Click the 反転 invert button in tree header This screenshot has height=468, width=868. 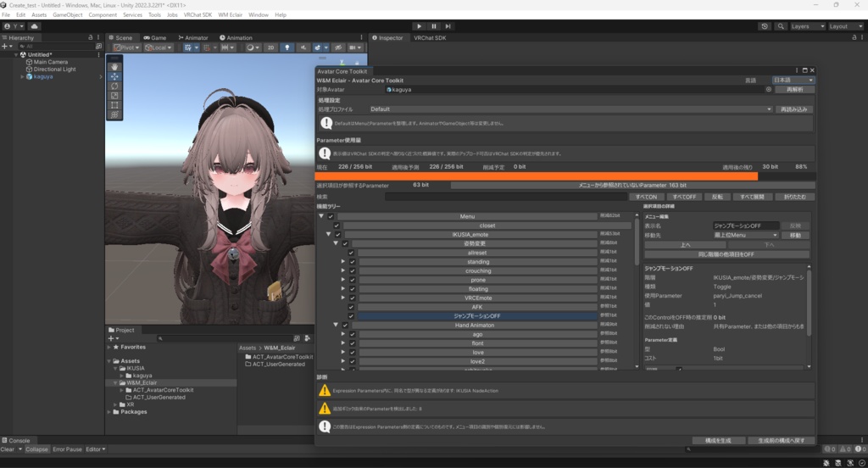pyautogui.click(x=717, y=197)
